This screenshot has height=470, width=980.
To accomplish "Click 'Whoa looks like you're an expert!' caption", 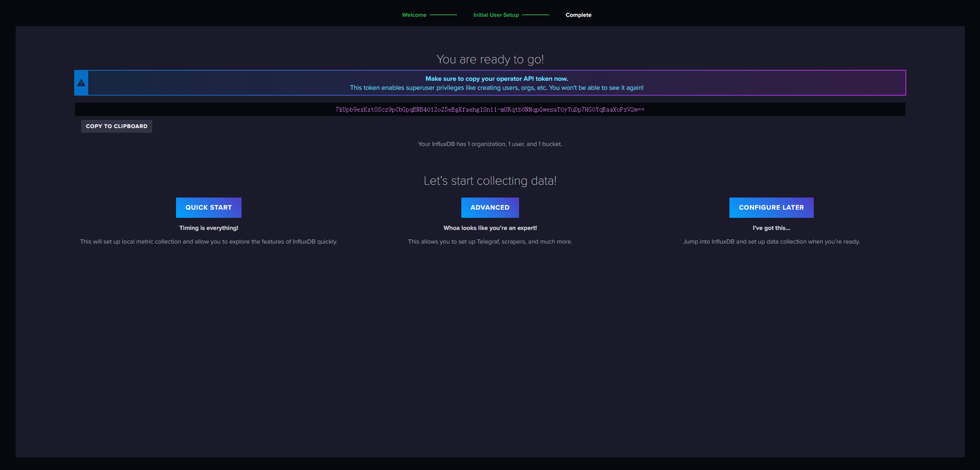I will (490, 228).
